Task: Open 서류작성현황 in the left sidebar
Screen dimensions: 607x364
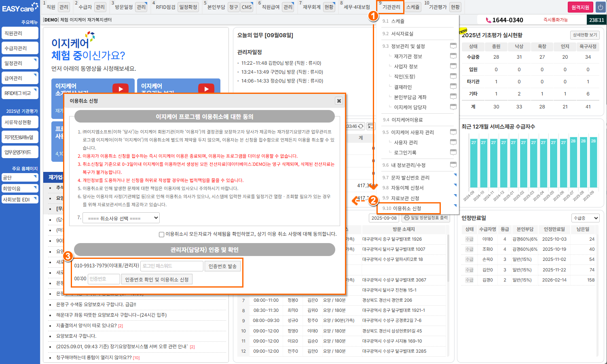Action: pos(20,122)
